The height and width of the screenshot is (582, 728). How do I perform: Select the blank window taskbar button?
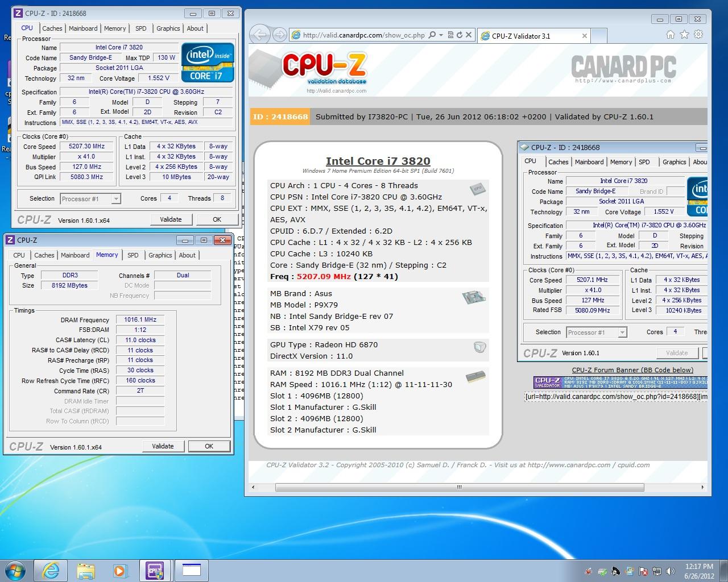tap(192, 570)
